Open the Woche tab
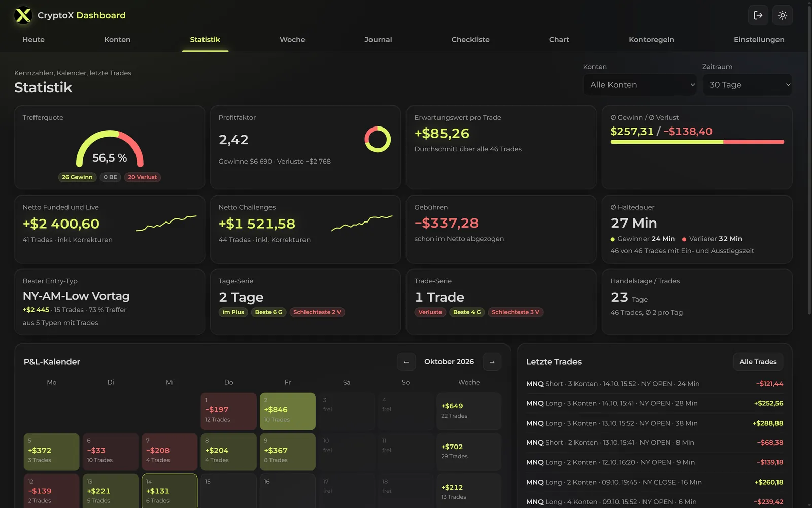The height and width of the screenshot is (508, 812). pos(292,39)
